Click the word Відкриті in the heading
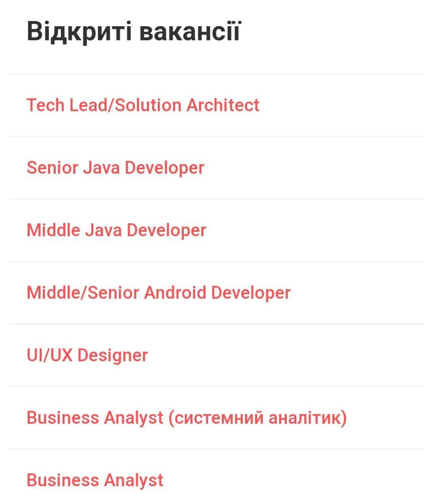 [79, 32]
